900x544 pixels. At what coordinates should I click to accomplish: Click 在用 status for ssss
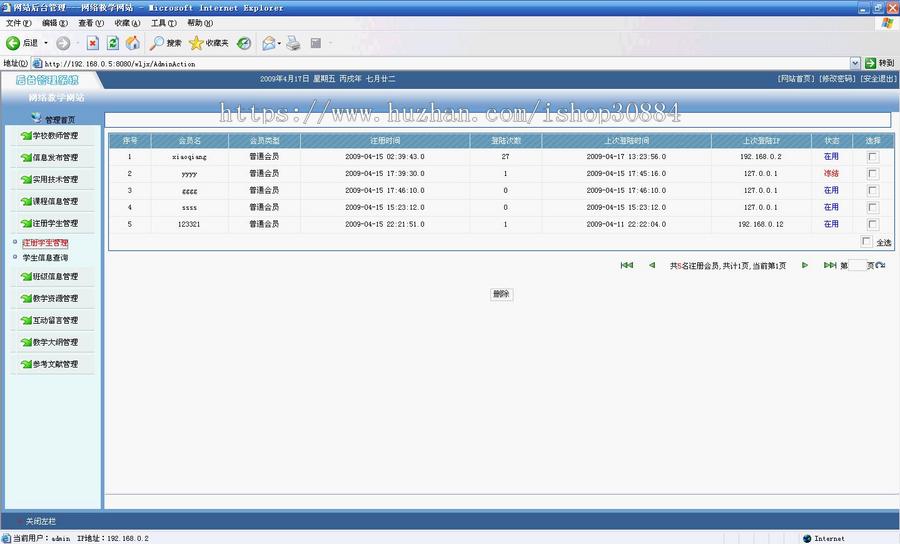click(x=831, y=207)
